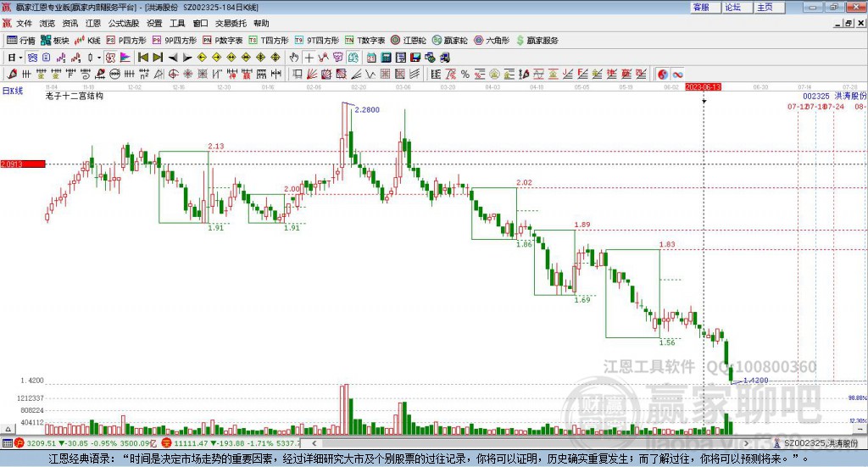
Task: Click the 深 Shenzhen index icon
Action: pyautogui.click(x=167, y=443)
